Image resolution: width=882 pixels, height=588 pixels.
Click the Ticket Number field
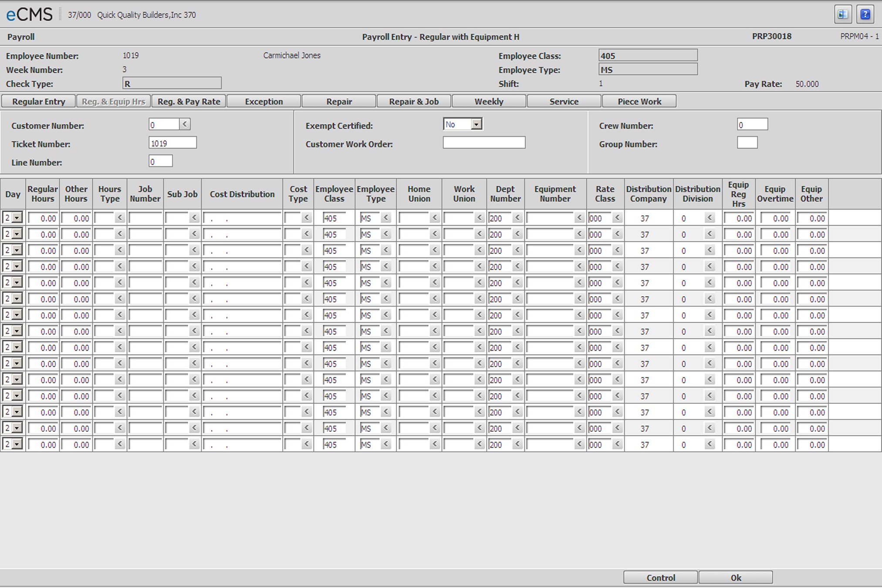click(172, 143)
